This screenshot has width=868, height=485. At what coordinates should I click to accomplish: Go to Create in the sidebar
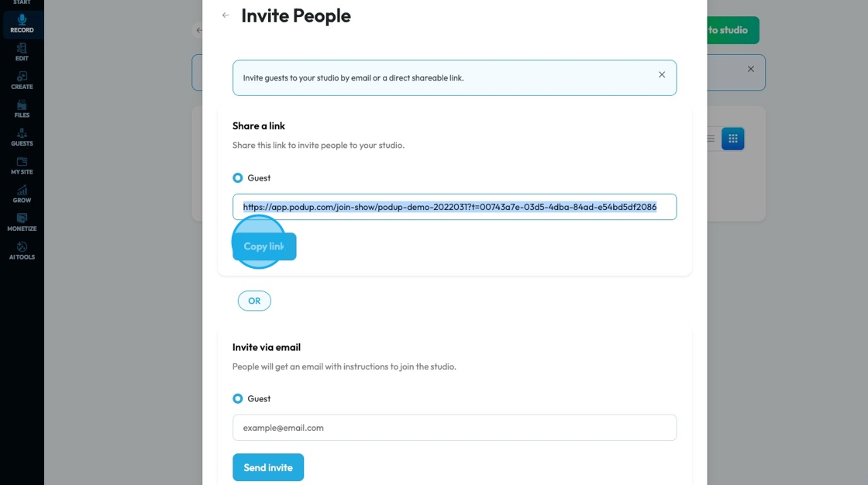tap(22, 81)
